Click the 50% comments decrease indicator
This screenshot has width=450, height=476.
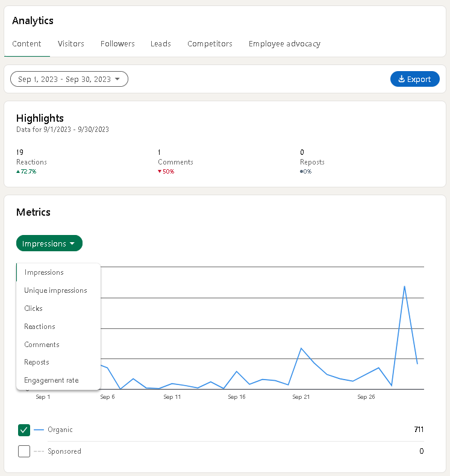166,172
